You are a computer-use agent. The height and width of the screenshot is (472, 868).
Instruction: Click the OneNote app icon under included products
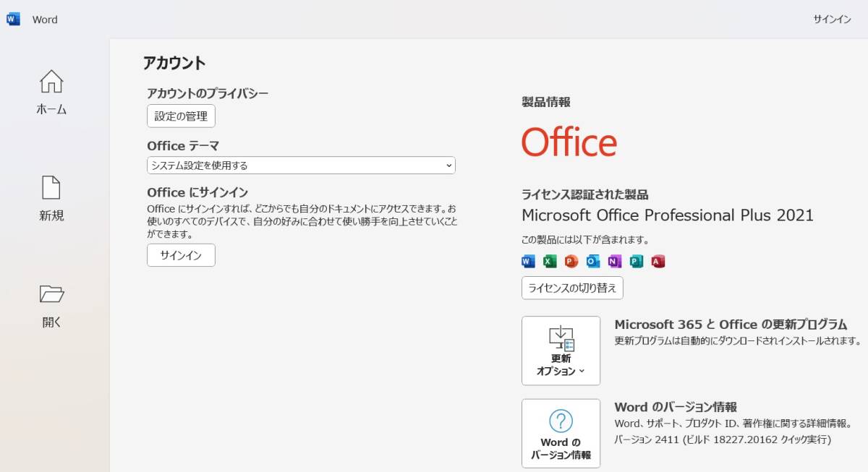tap(615, 262)
